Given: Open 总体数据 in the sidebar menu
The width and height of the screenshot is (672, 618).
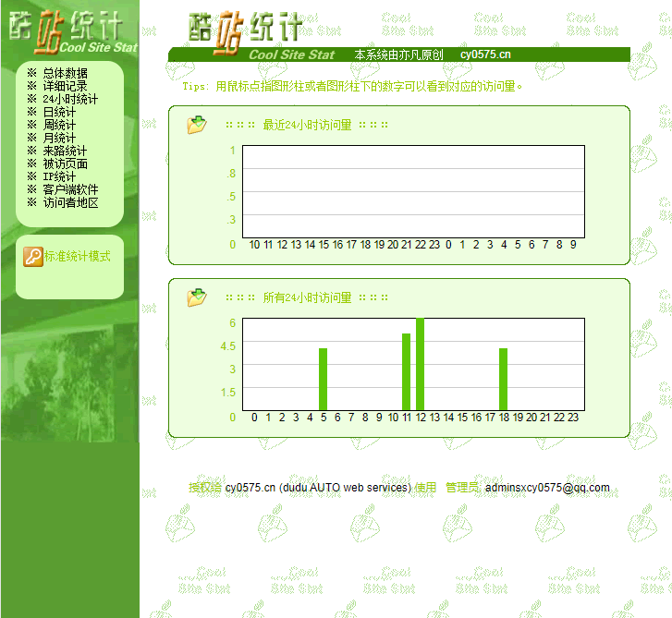Looking at the screenshot, I should [65, 73].
